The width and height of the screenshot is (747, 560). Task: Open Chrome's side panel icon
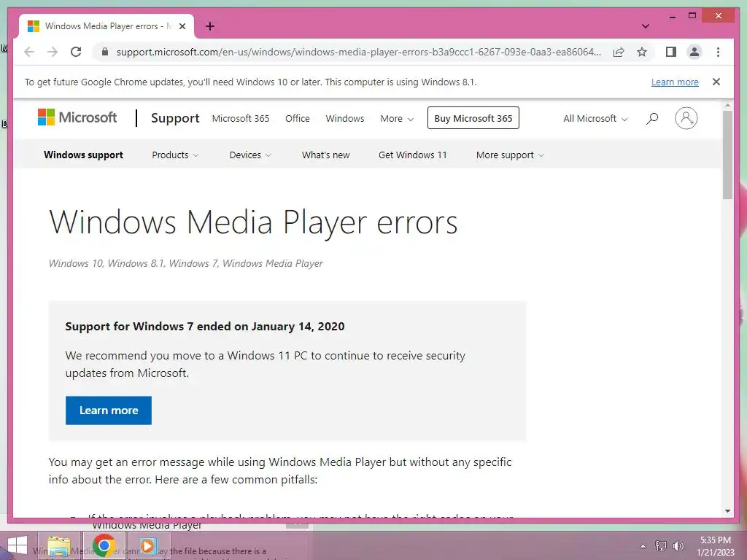click(671, 52)
